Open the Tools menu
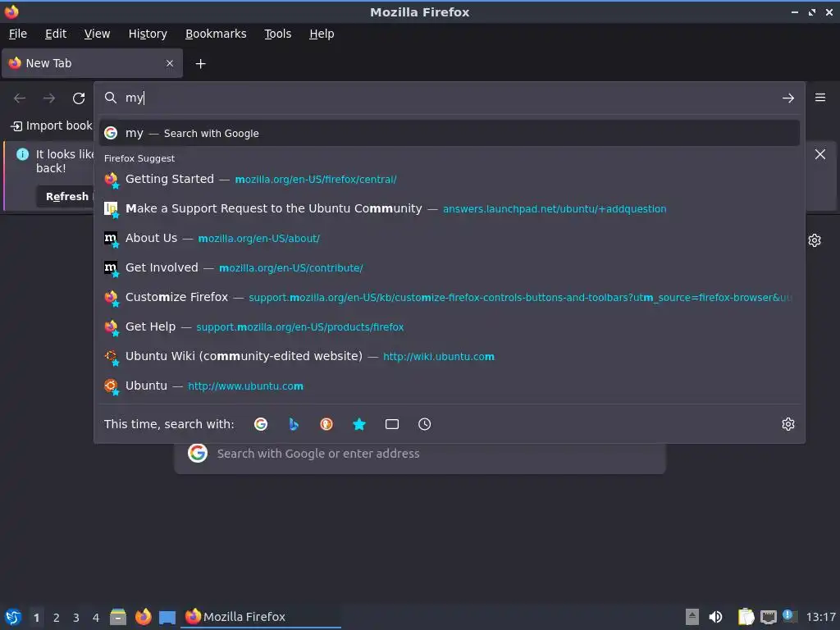The width and height of the screenshot is (840, 630). 277,34
